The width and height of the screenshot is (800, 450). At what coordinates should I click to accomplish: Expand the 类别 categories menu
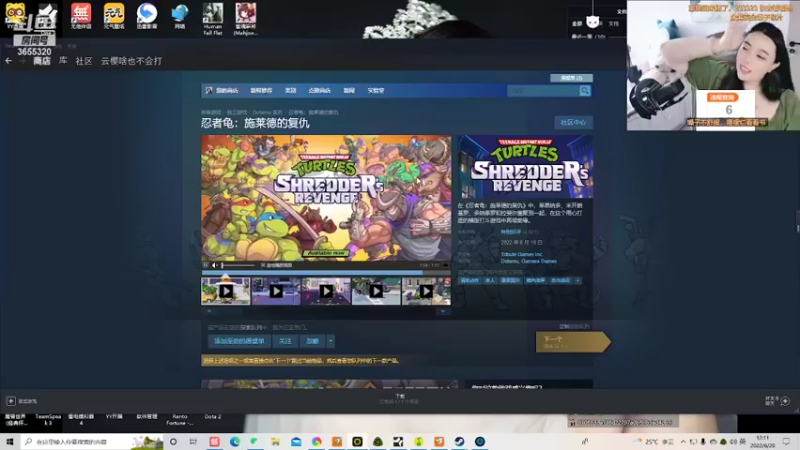click(x=290, y=90)
